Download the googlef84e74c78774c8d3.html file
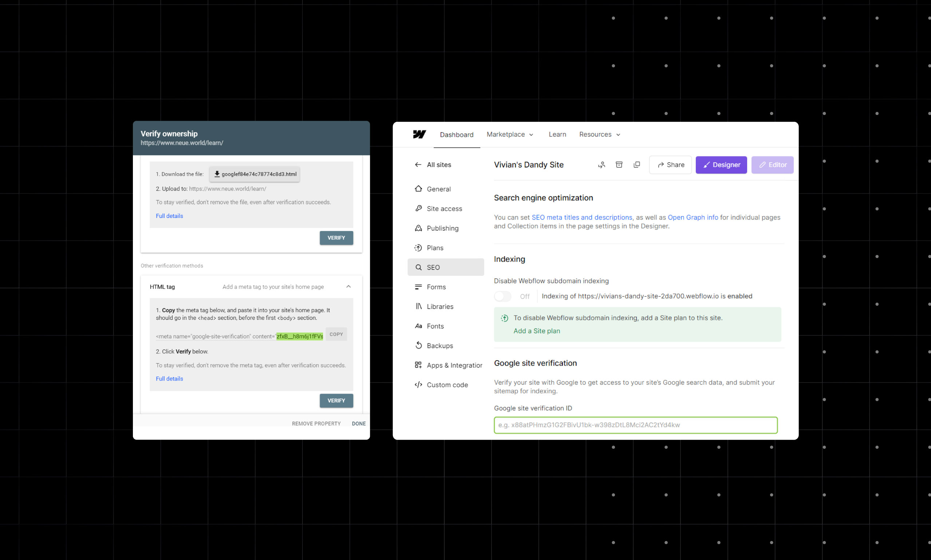The image size is (931, 560). pos(255,174)
